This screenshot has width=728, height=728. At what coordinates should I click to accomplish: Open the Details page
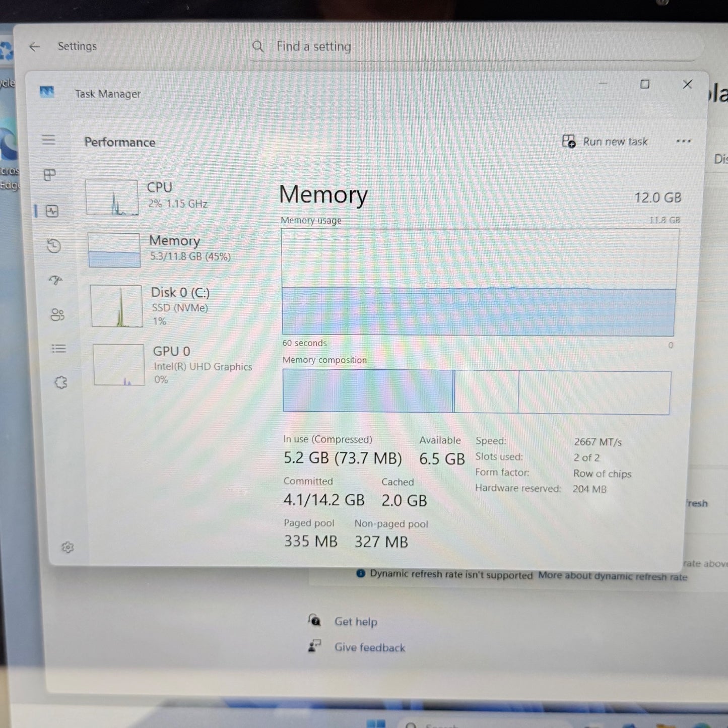pyautogui.click(x=58, y=349)
